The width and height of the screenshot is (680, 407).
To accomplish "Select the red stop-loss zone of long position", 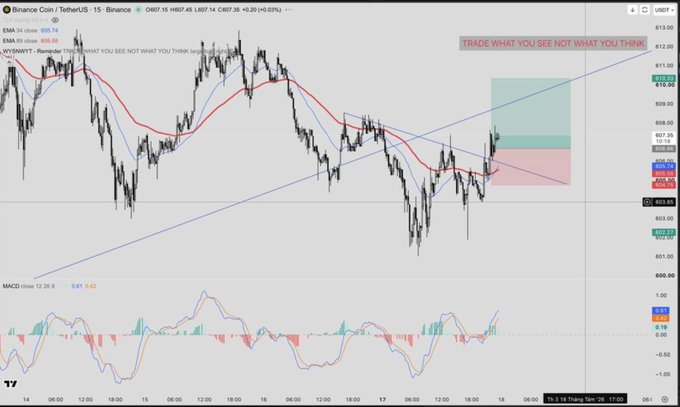I will click(x=530, y=167).
